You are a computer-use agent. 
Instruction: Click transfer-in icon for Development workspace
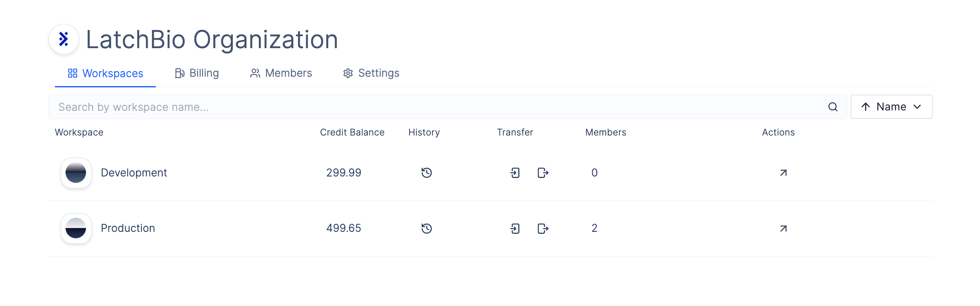(x=515, y=173)
